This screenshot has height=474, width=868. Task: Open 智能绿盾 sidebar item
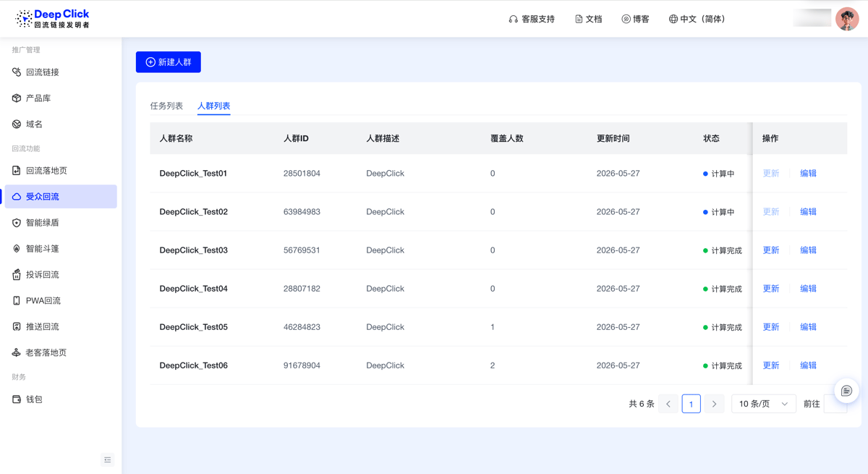(61, 223)
